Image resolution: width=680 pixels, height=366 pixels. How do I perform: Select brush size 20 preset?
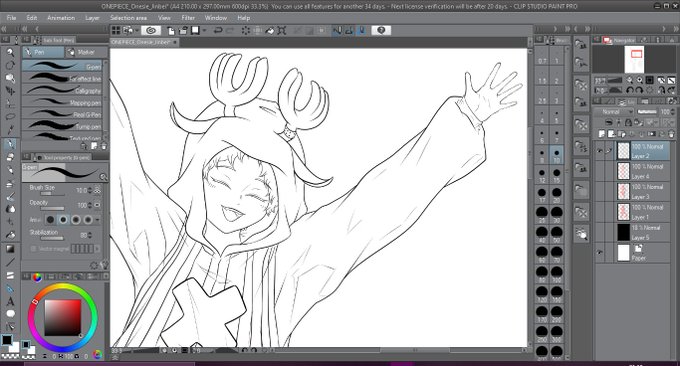[x=556, y=195]
